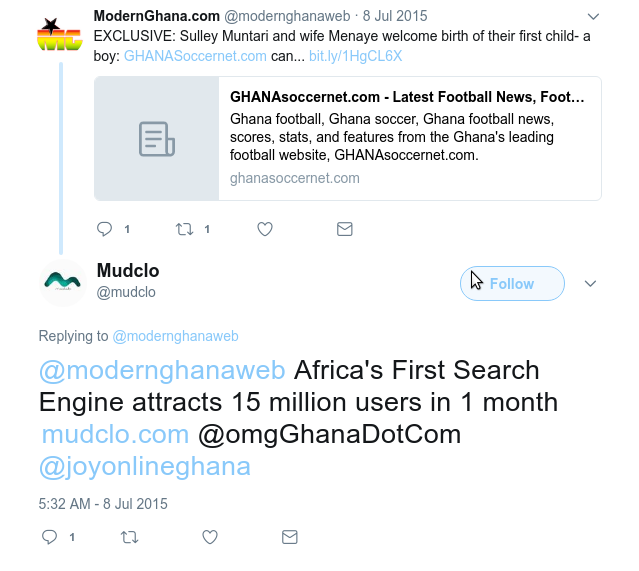Open the @joyonlineghana mention
Screen dimensions: 639x571
pyautogui.click(x=145, y=466)
